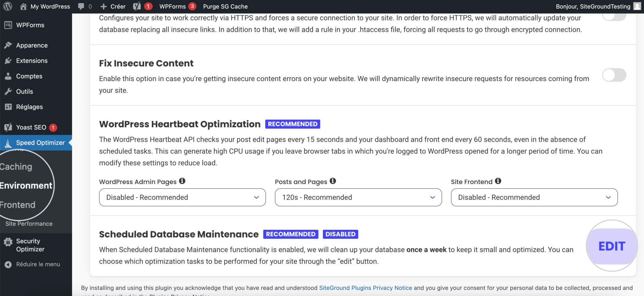
Task: Open Caching submenu item
Action: pos(16,167)
